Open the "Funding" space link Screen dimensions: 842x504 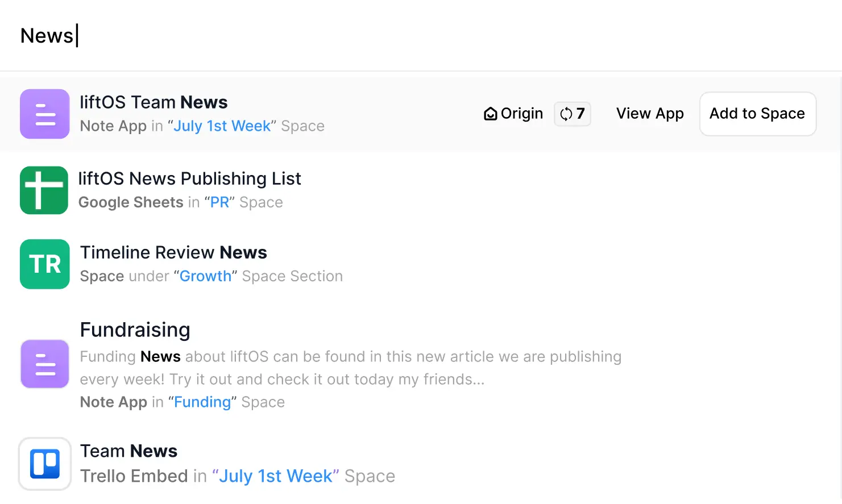(202, 402)
